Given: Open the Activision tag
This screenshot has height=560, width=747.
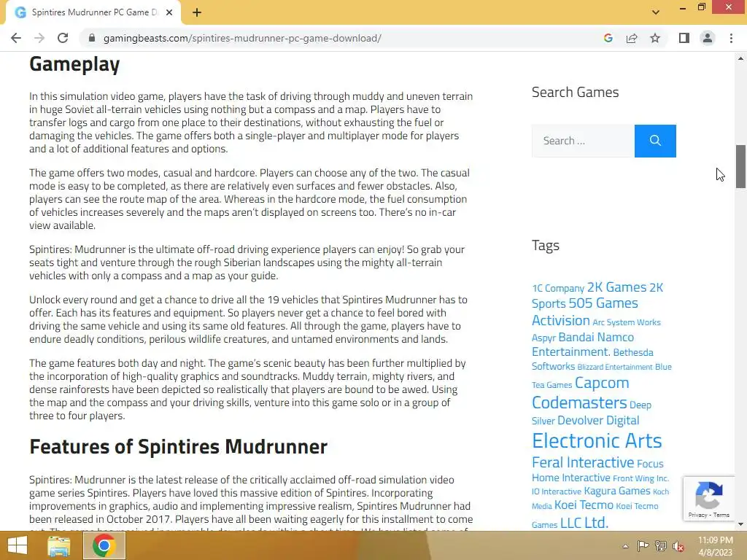Looking at the screenshot, I should 561,320.
